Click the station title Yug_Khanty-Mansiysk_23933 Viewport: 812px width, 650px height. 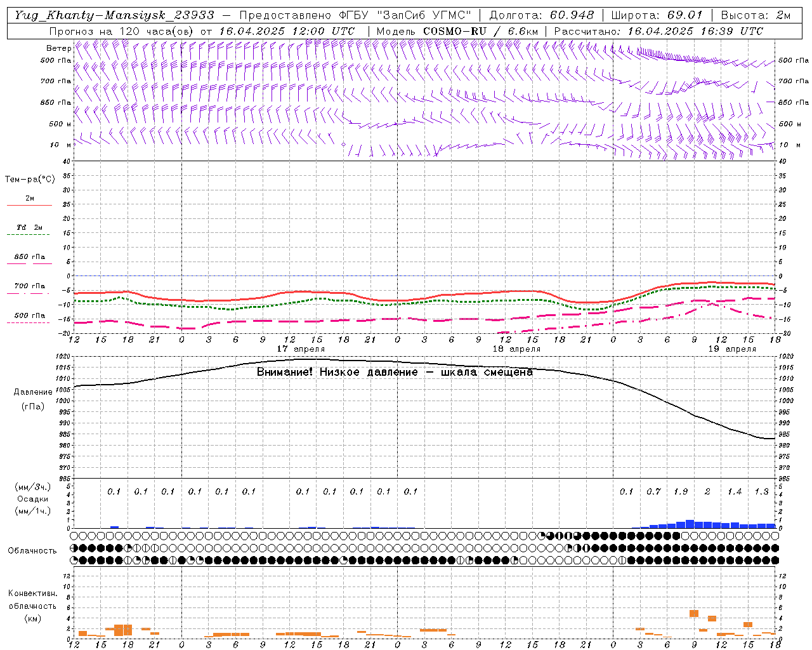coord(114,15)
